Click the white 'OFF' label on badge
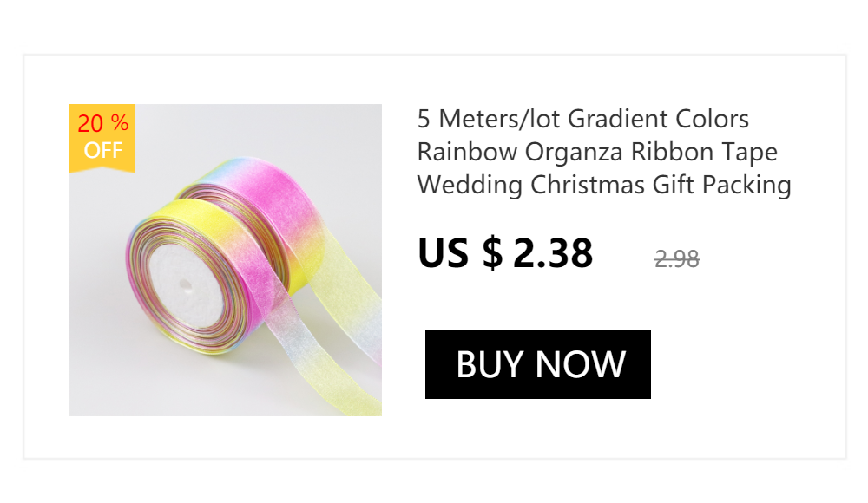This screenshot has width=868, height=503. point(103,151)
